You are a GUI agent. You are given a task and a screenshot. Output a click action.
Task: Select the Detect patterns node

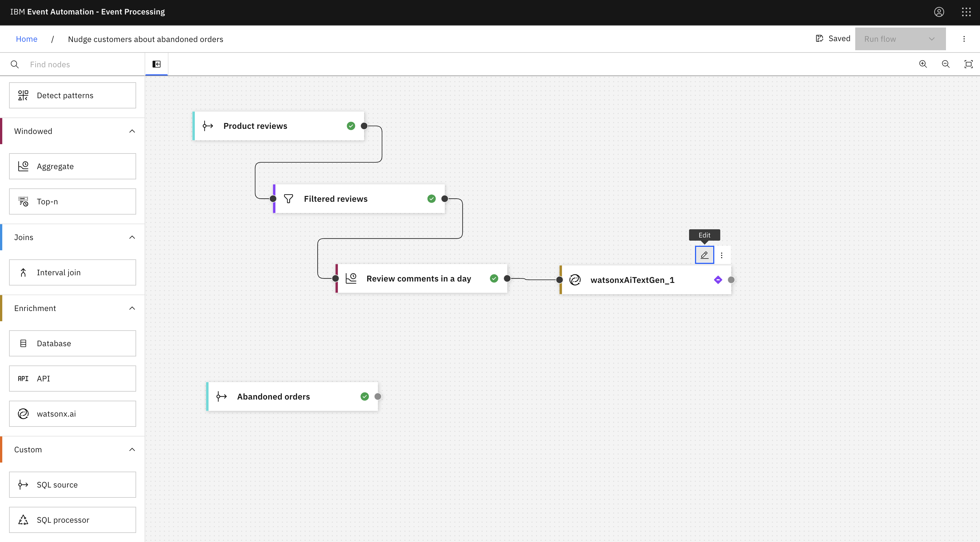72,96
